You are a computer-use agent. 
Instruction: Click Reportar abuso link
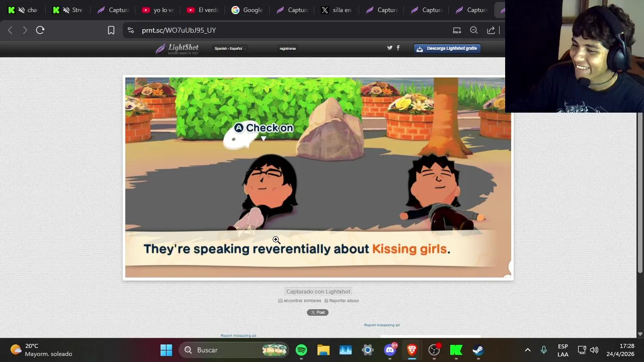tap(341, 301)
